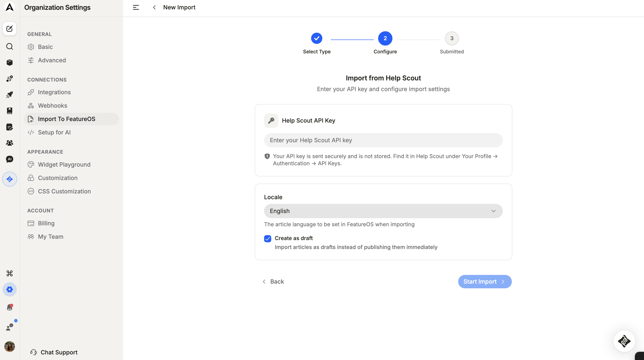644x360 pixels.
Task: Open the users group icon in left rail
Action: (9, 143)
